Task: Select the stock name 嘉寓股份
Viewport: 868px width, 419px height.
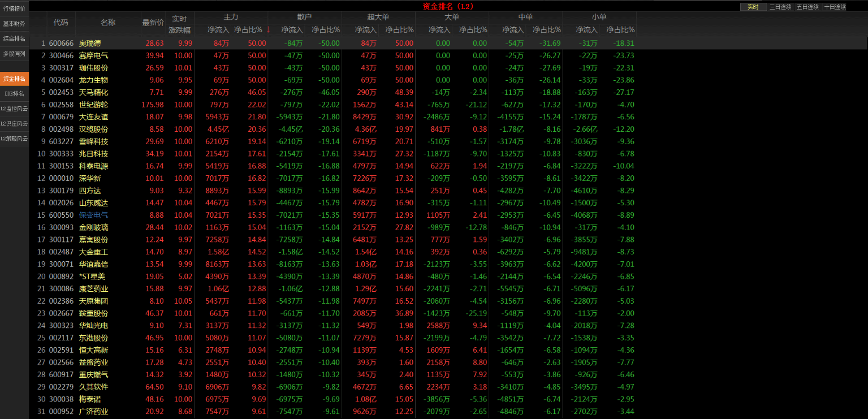Action: tap(94, 240)
